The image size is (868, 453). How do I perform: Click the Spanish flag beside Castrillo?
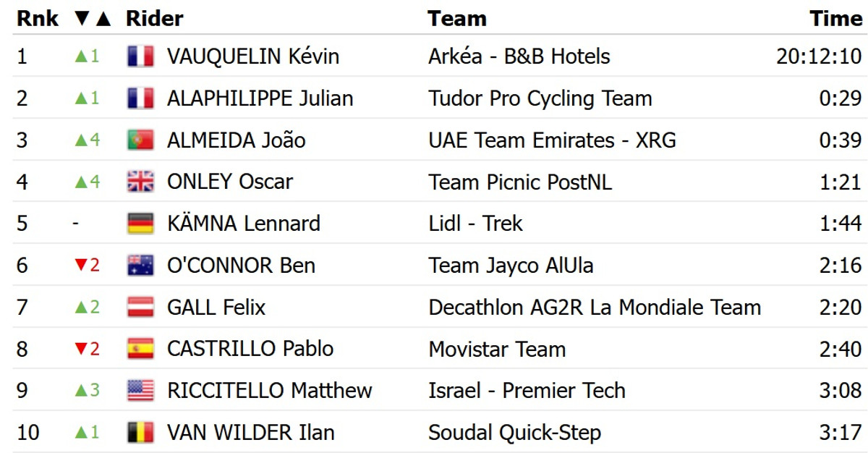pyautogui.click(x=140, y=349)
